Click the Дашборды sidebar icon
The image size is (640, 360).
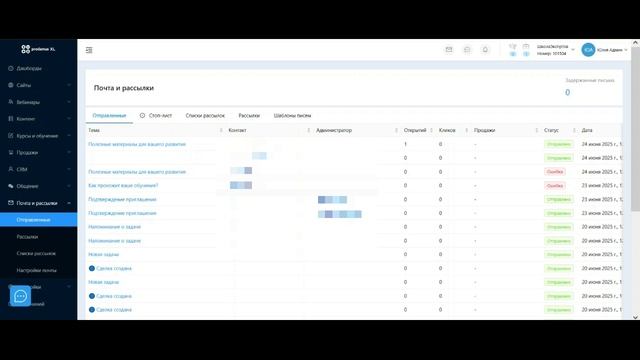(11, 69)
